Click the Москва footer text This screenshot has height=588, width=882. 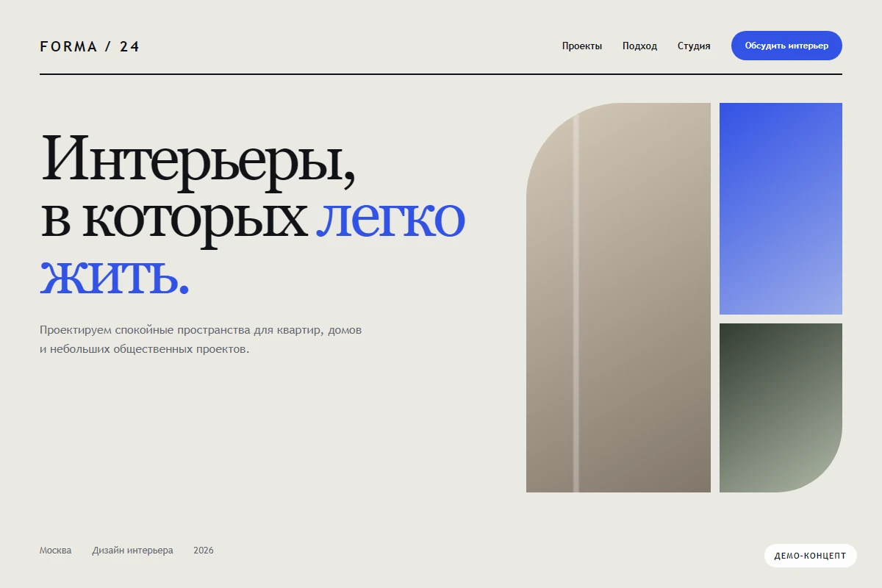[56, 551]
